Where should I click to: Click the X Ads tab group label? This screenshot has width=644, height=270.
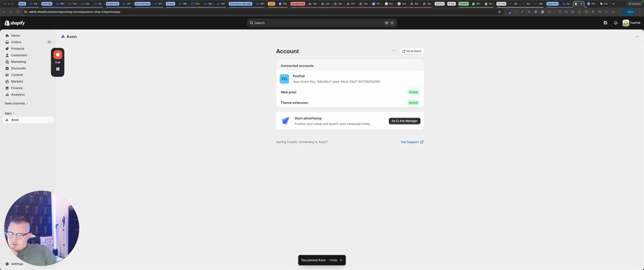pos(451,4)
